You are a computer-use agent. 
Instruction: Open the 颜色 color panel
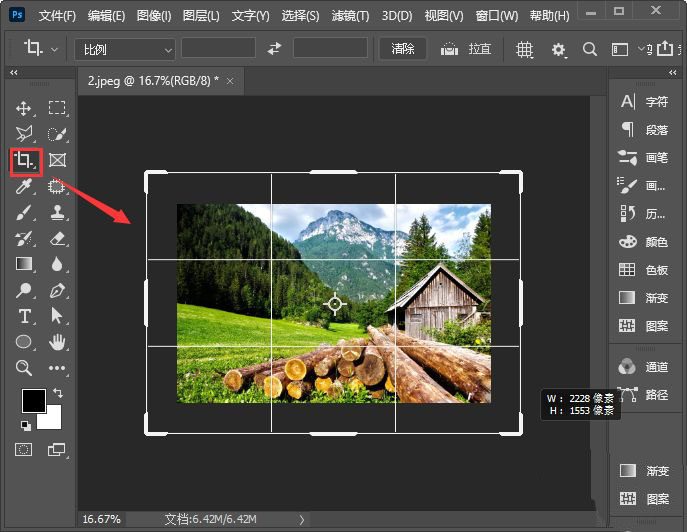tap(644, 241)
